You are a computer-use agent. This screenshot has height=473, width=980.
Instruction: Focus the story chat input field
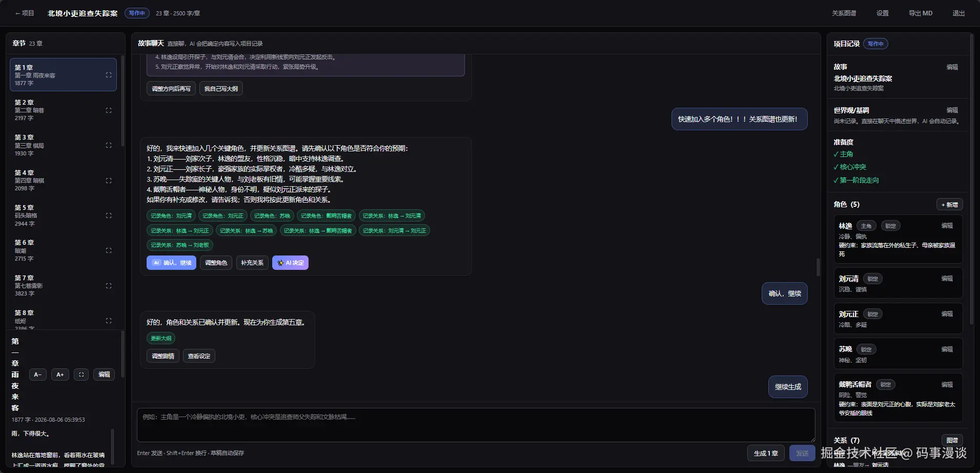point(476,425)
